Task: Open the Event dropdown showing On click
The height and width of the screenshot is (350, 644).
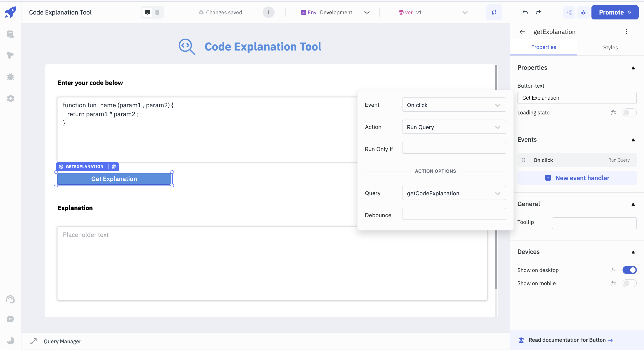Action: [x=453, y=105]
